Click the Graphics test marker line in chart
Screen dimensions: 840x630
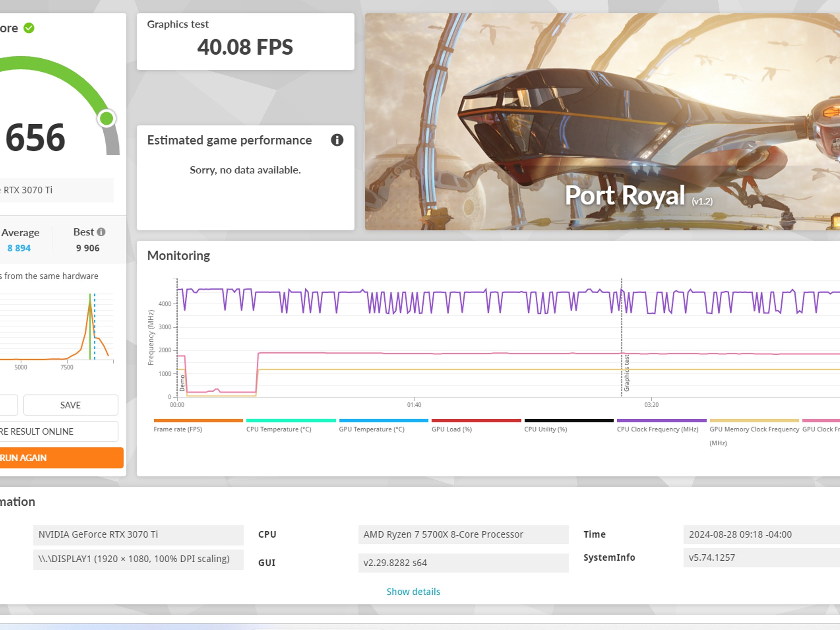coord(622,337)
